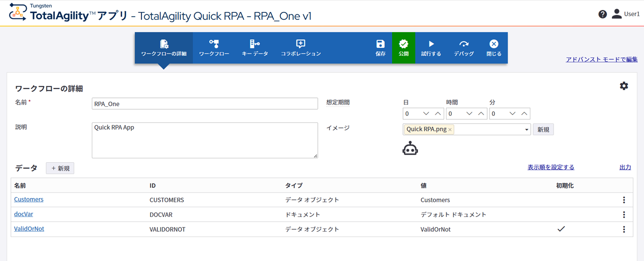
Task: Decrease the 分 value
Action: coord(512,113)
